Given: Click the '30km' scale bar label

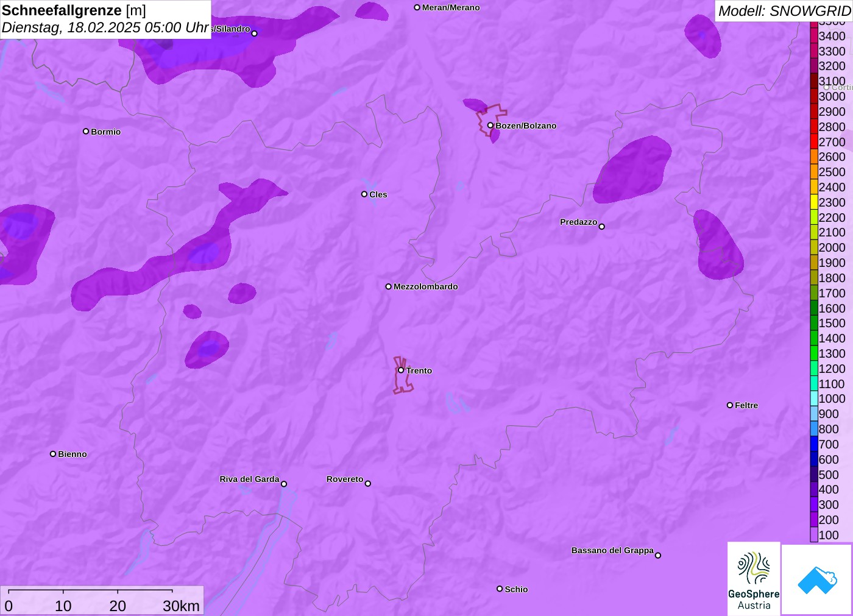Looking at the screenshot, I should pos(181,606).
